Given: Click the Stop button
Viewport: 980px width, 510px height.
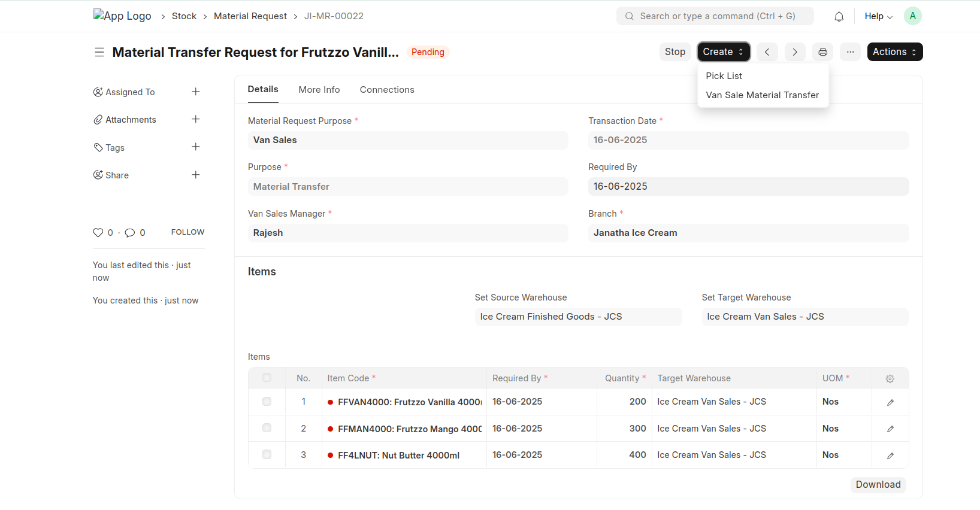Looking at the screenshot, I should click(x=674, y=52).
